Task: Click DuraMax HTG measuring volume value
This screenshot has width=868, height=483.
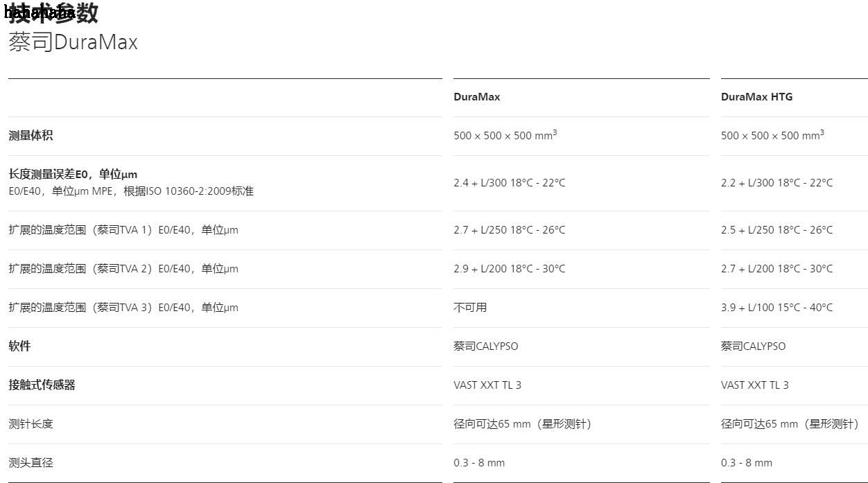Action: tap(772, 135)
